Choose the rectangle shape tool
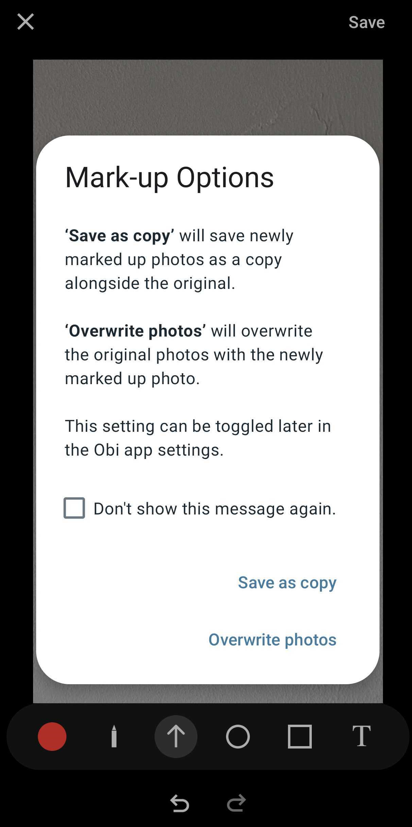412x827 pixels. click(x=300, y=736)
